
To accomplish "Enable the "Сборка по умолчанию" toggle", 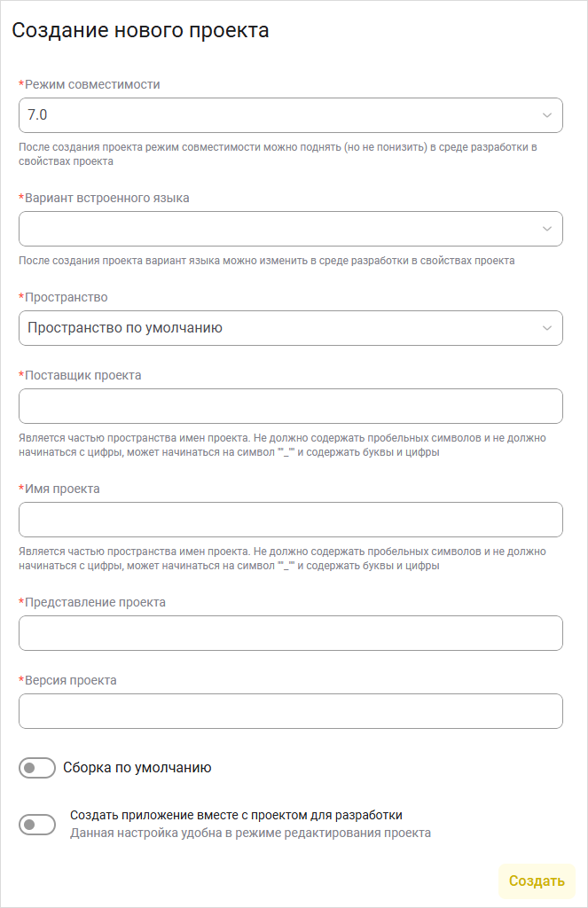I will pyautogui.click(x=37, y=768).
